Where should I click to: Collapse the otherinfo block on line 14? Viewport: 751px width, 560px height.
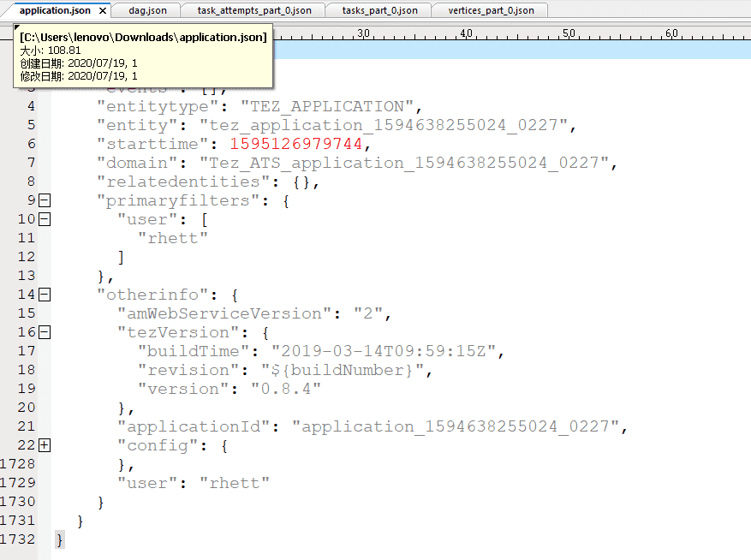45,295
